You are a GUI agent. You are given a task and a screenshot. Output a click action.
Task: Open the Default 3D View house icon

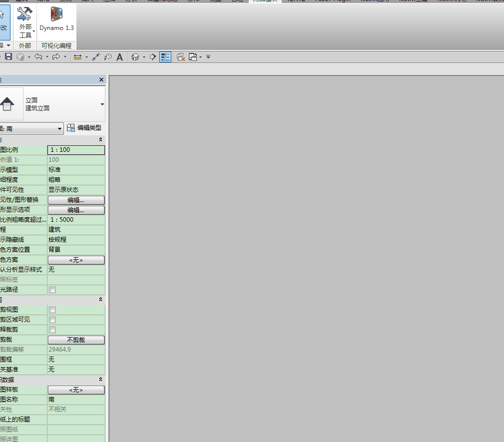pos(135,57)
